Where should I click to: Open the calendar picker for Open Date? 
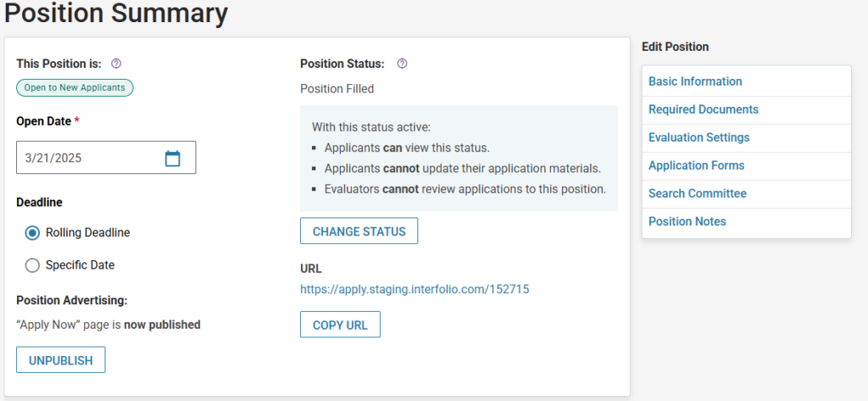coord(173,159)
